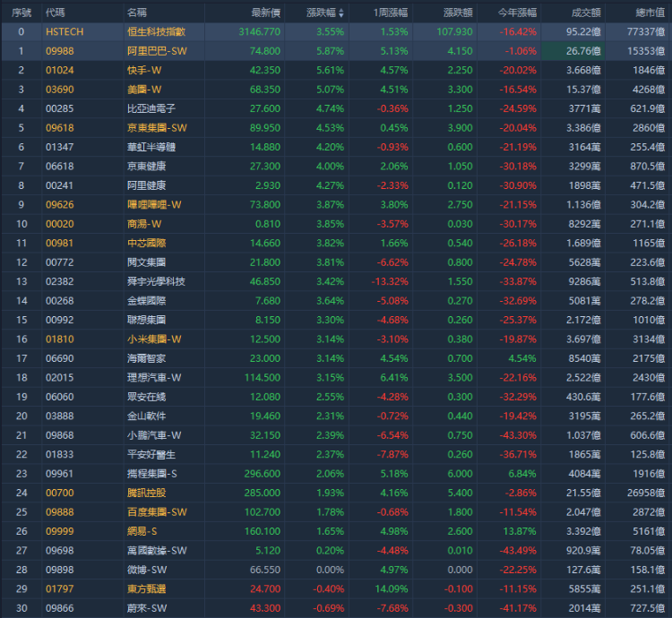Open 小鵬汽車-W stock
Screen dimensions: 672x618
[x=154, y=435]
